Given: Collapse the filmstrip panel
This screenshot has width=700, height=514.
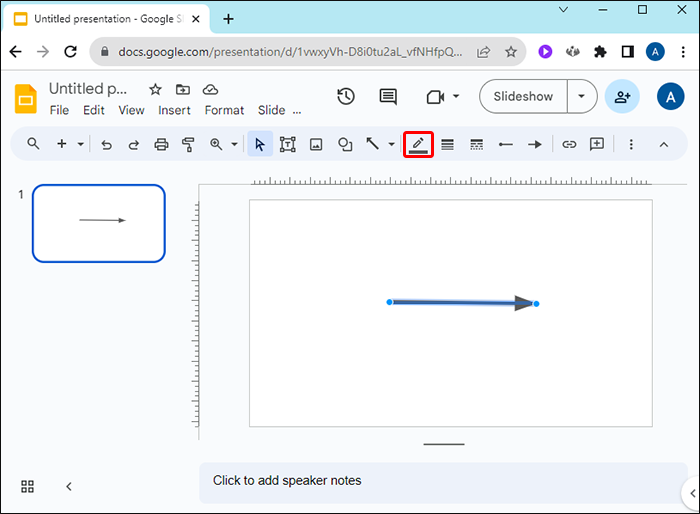Looking at the screenshot, I should (69, 486).
